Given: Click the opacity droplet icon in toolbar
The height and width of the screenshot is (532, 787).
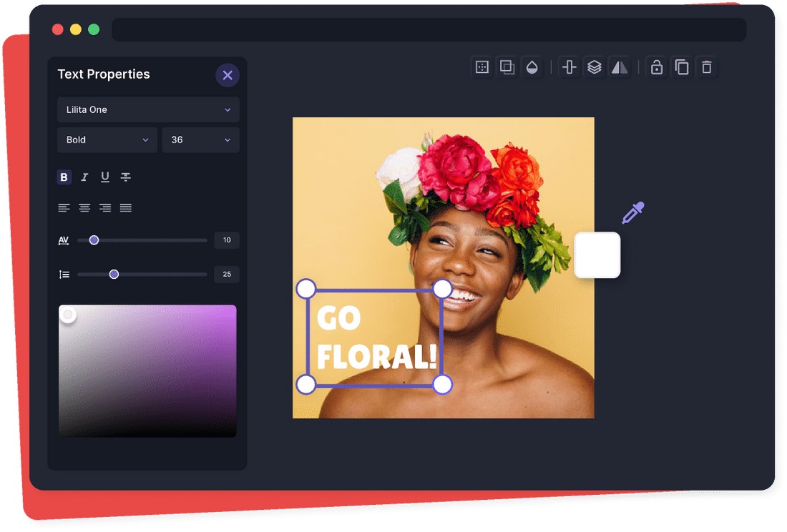Looking at the screenshot, I should click(531, 67).
